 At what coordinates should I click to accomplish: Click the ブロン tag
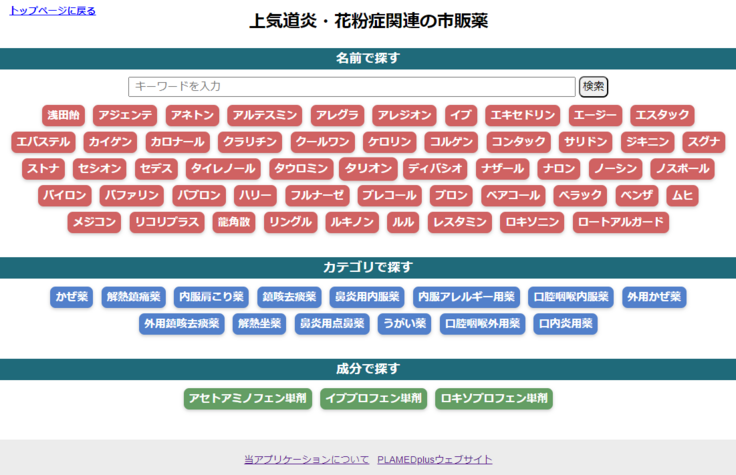click(x=451, y=196)
